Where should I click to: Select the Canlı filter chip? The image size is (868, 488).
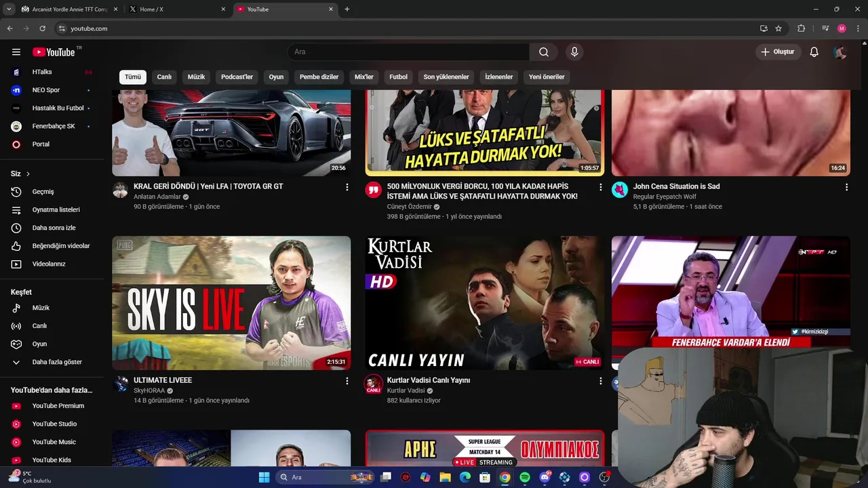coord(164,77)
